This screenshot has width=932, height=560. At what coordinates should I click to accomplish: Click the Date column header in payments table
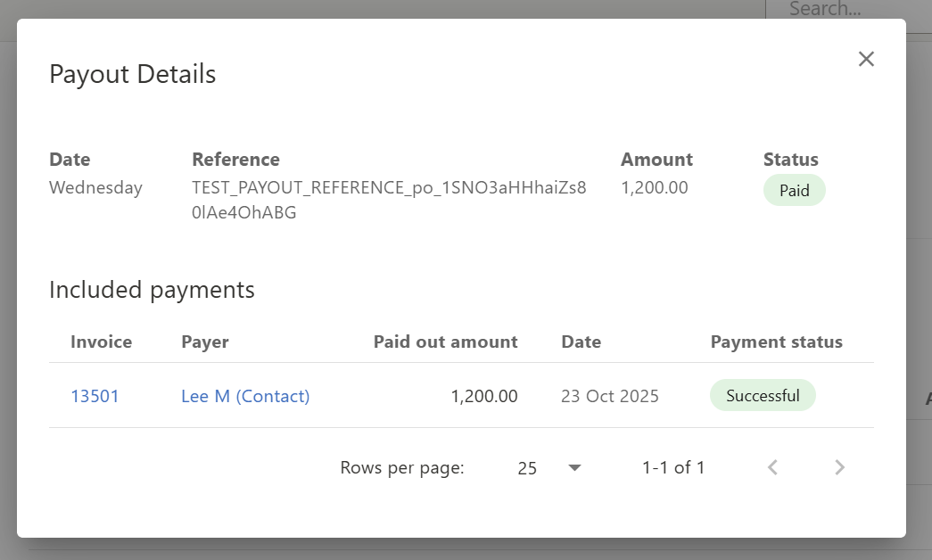coord(581,342)
